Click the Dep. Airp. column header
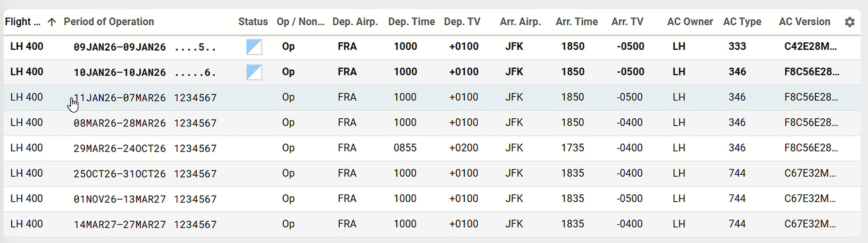Image resolution: width=868 pixels, height=243 pixels. coord(355,22)
